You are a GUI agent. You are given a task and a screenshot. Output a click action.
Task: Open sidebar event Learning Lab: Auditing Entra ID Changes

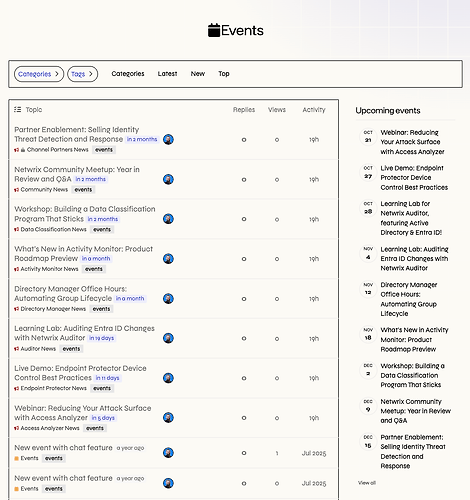pos(414,259)
